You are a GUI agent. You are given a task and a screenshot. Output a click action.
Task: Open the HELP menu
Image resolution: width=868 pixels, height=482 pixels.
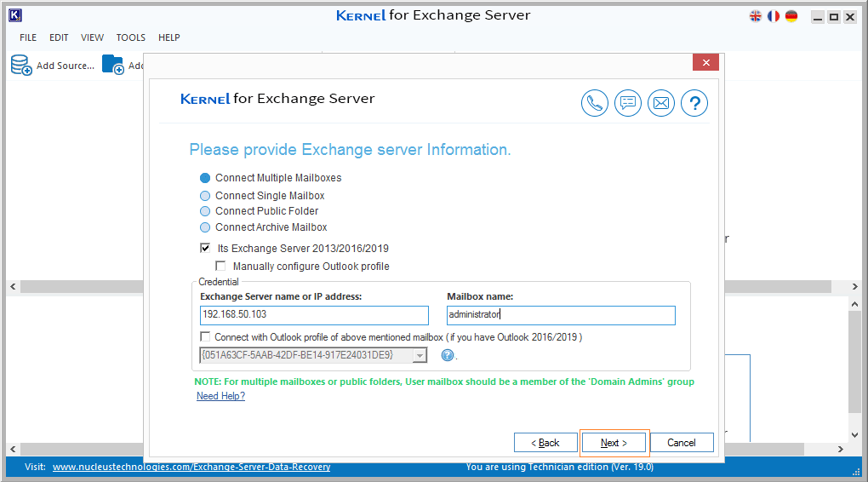168,37
